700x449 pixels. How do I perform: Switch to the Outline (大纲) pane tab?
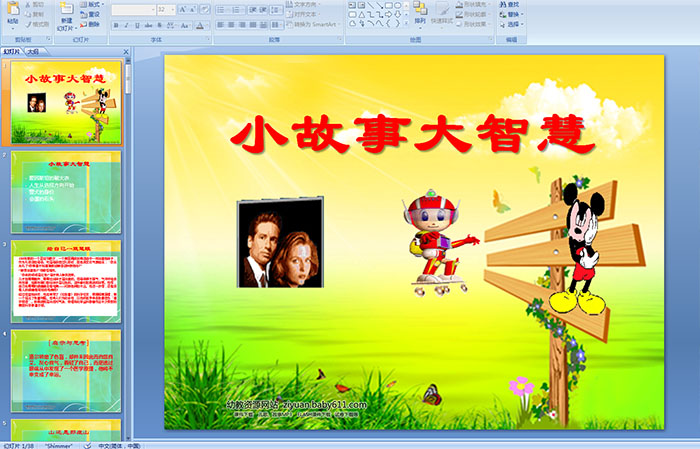[33, 52]
